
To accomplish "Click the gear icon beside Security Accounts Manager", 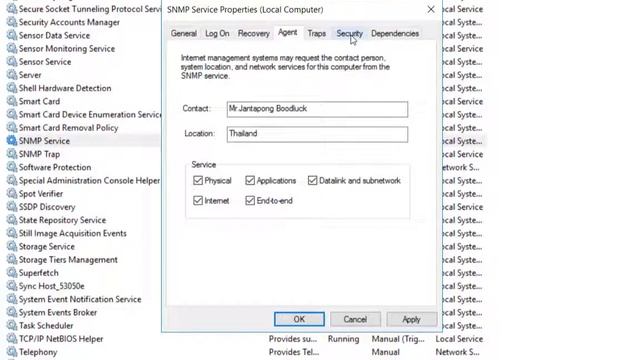I will click(x=12, y=22).
